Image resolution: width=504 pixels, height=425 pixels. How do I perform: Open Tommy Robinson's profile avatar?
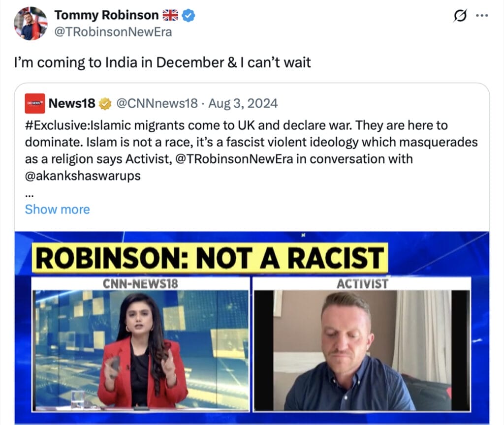(31, 23)
